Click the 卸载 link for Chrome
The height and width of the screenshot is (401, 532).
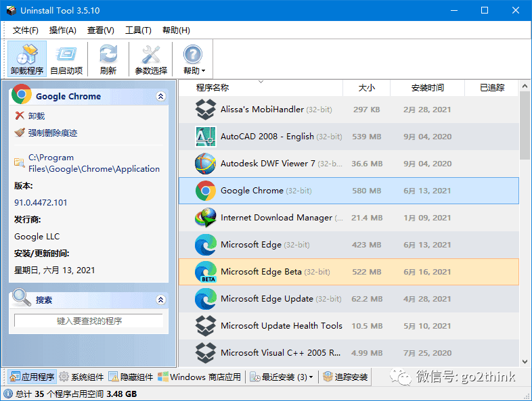coord(37,116)
